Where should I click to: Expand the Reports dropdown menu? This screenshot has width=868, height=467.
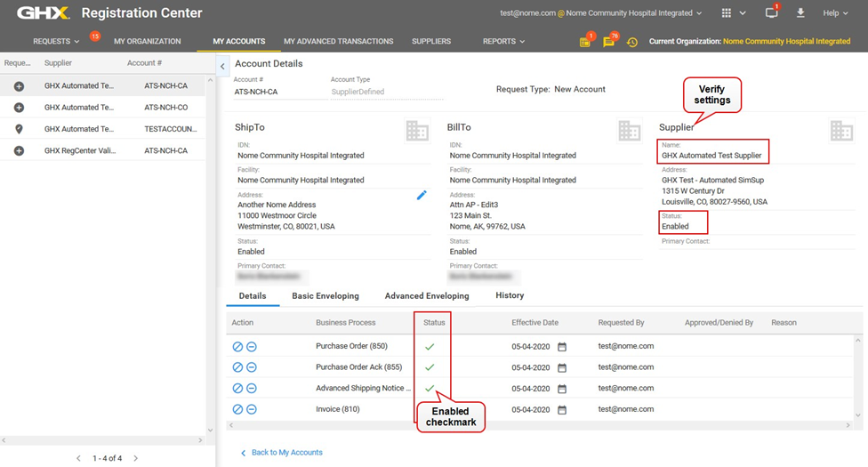click(x=503, y=42)
